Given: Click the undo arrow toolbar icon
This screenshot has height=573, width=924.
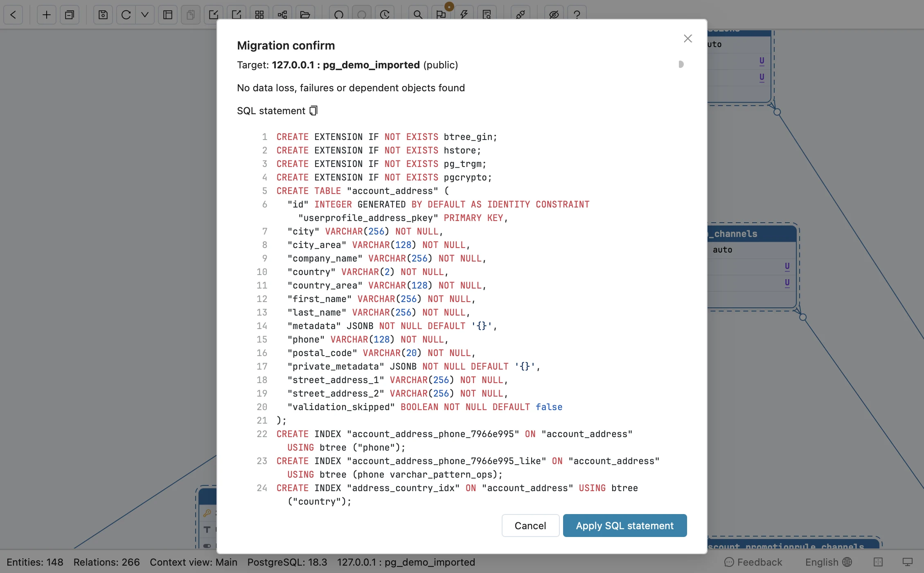Looking at the screenshot, I should [x=339, y=15].
